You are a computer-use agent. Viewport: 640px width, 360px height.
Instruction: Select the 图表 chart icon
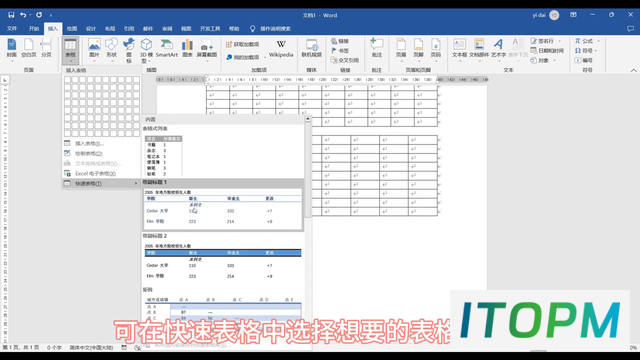187,48
